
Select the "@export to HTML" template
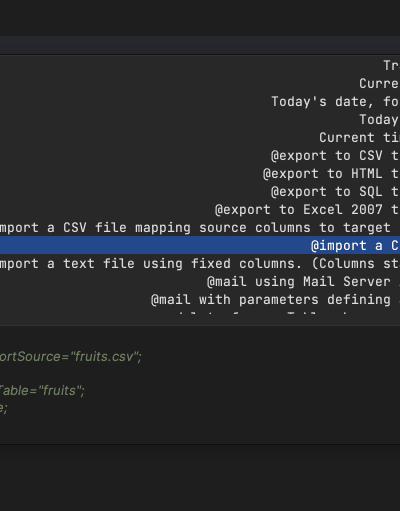(200, 173)
